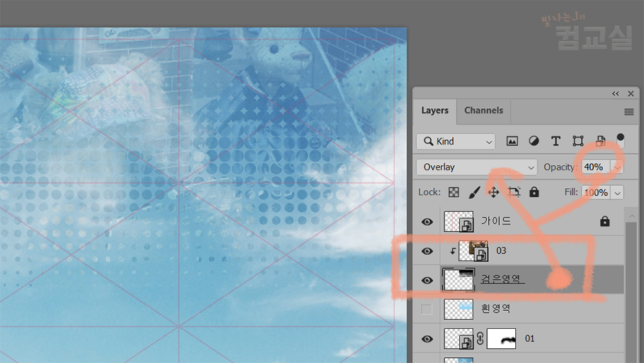Select the 03 layer name
Image resolution: width=644 pixels, height=363 pixels.
(501, 251)
